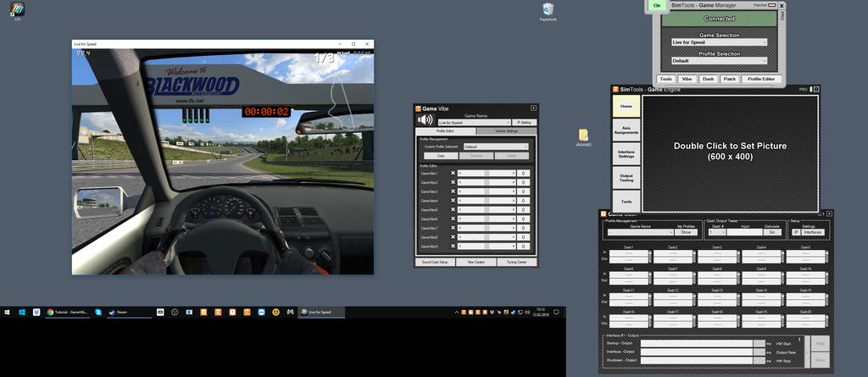Open Game Selection dropdown in Game Manager
Viewport: 868px width, 377px height.
click(719, 42)
